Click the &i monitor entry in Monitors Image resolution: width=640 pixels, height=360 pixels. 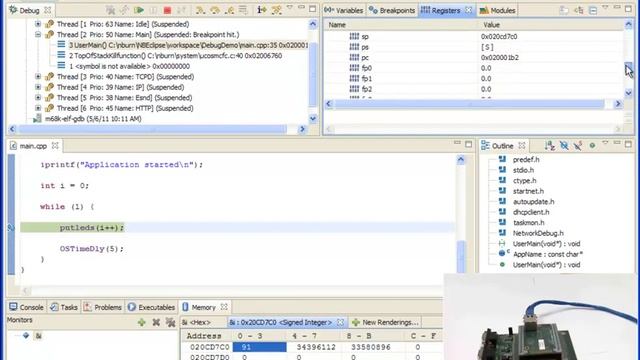32,336
